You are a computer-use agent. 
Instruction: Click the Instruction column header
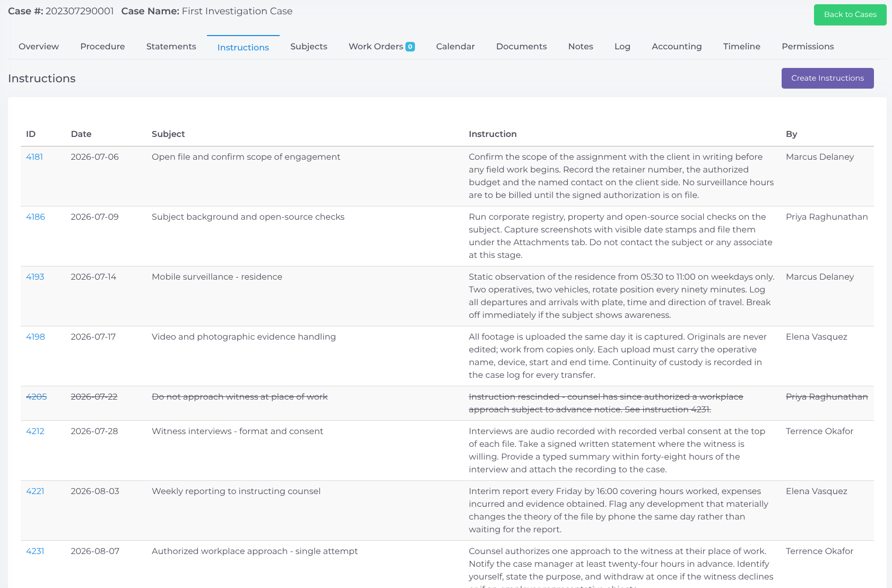(x=492, y=134)
